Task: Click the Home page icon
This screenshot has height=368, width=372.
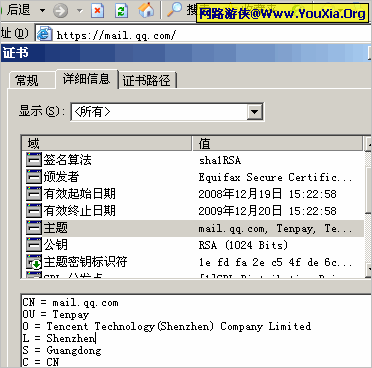Action: (x=147, y=10)
